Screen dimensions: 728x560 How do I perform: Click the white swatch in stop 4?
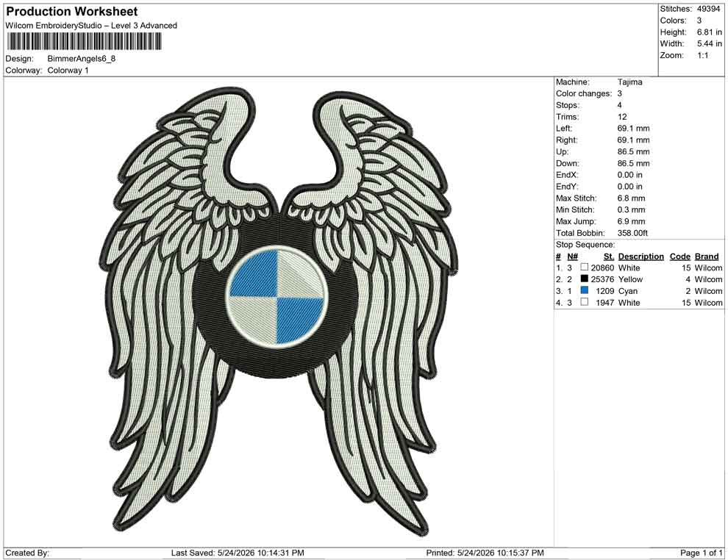point(585,302)
